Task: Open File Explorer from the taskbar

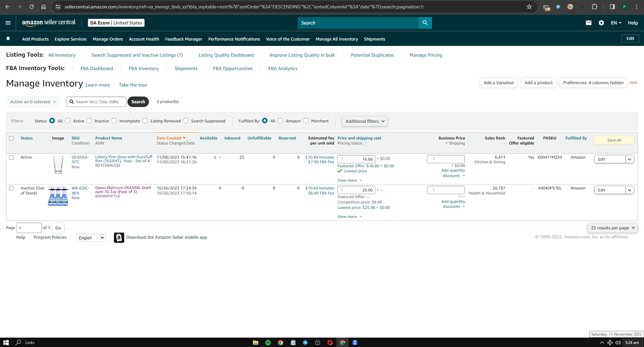Action: pyautogui.click(x=256, y=342)
